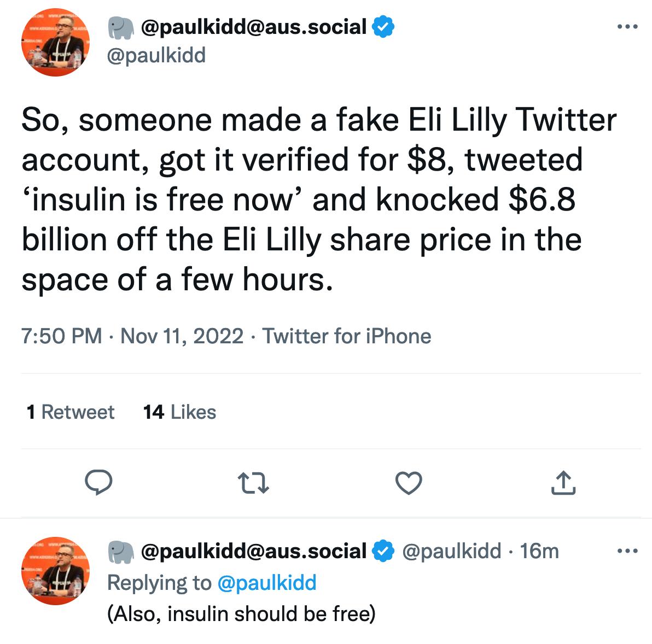The width and height of the screenshot is (652, 644).
Task: Click the 7:50 PM Nov 11, 2022 timestamp
Action: coord(132,336)
